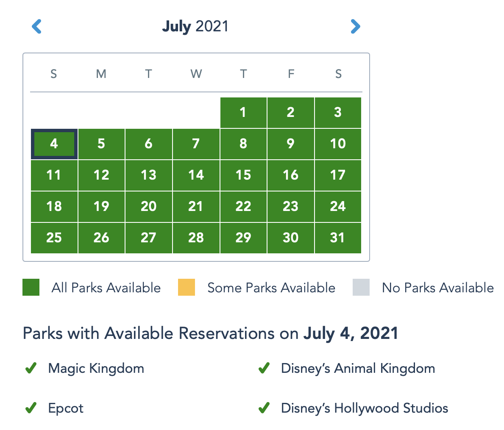Click Disney's Animal Kingdom checkmark icon

click(x=264, y=368)
